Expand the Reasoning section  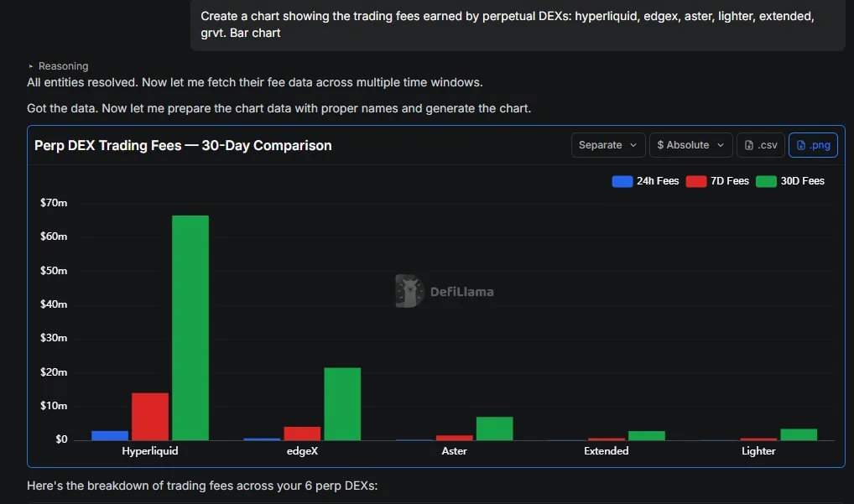tap(59, 65)
